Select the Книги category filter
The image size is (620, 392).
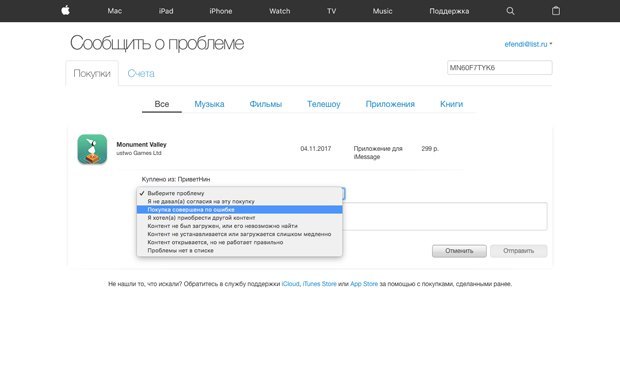click(x=451, y=104)
